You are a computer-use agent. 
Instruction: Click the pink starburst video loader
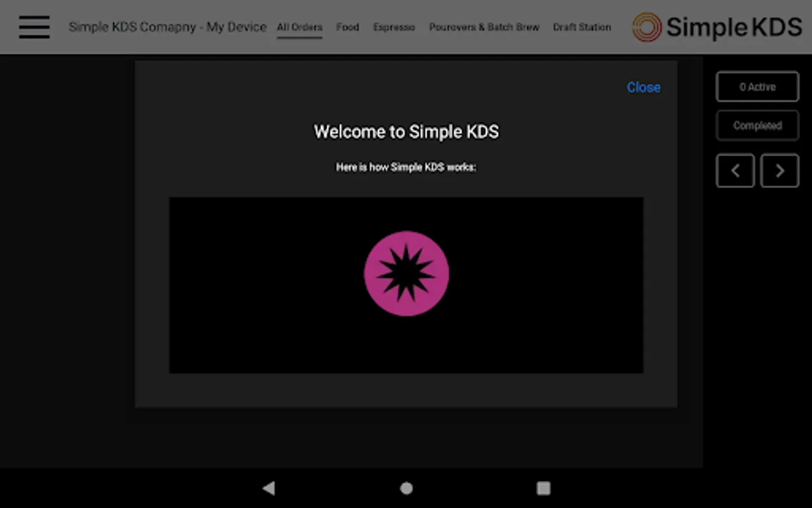[x=406, y=274]
